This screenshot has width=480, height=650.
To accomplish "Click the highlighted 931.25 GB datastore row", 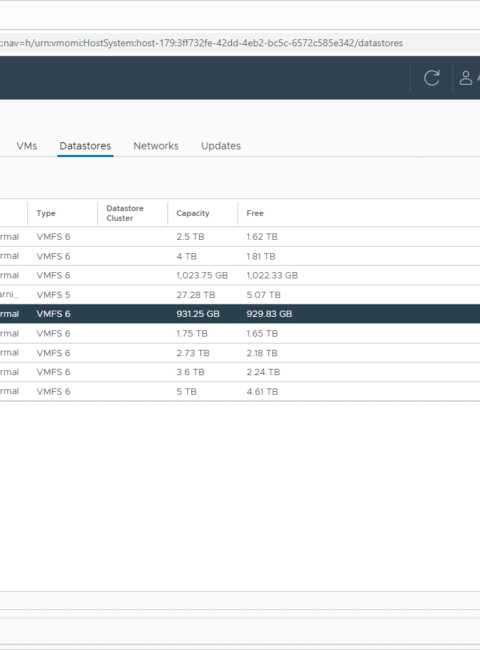I will pyautogui.click(x=240, y=314).
